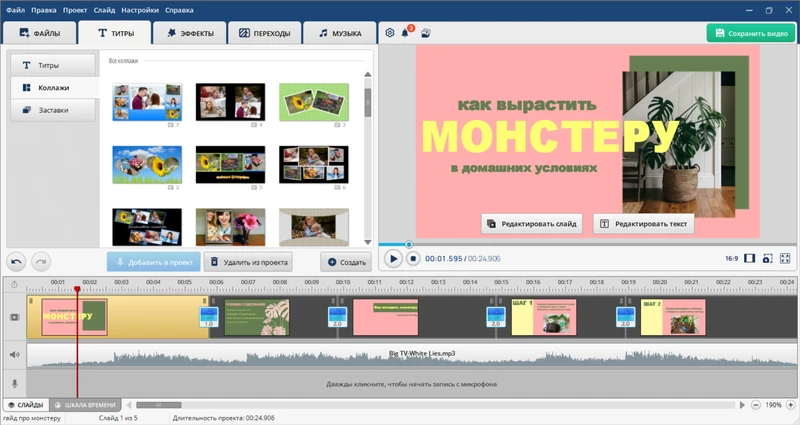
Task: Toggle fullscreen preview
Action: [785, 259]
